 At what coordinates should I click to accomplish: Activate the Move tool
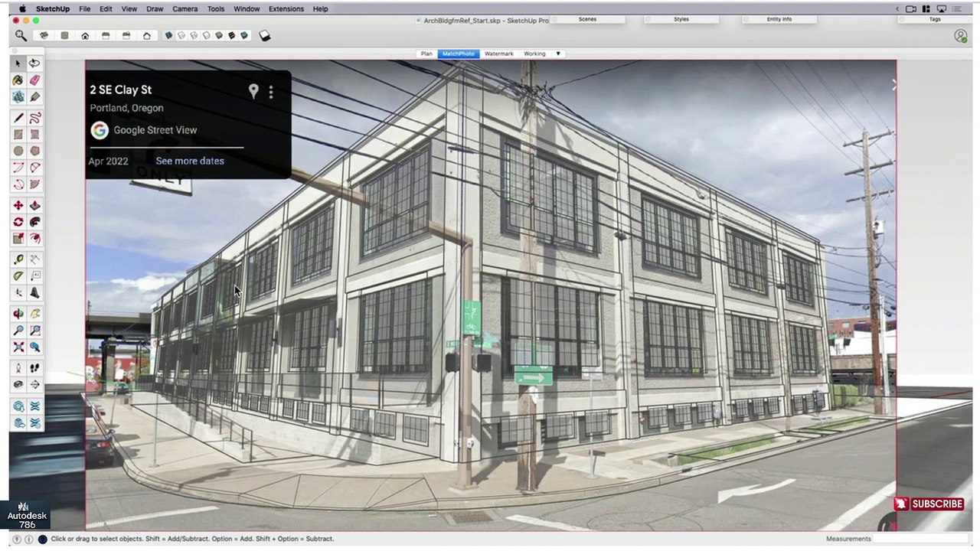18,205
